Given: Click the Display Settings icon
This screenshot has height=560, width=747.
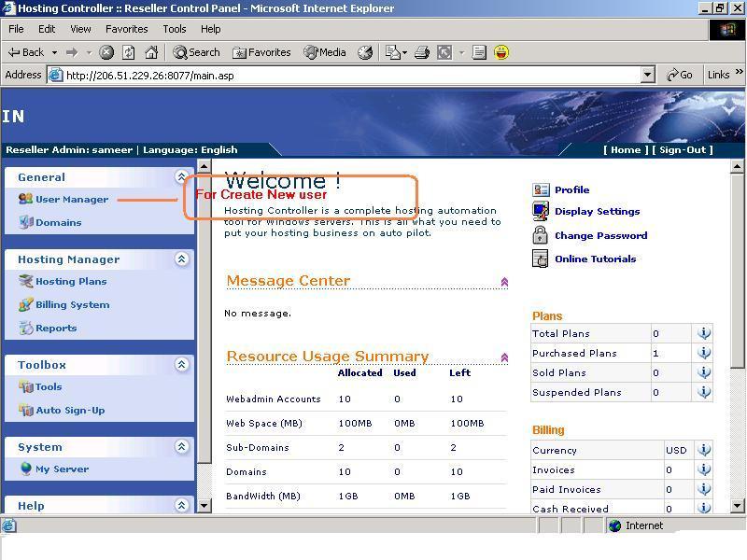Looking at the screenshot, I should click(541, 211).
